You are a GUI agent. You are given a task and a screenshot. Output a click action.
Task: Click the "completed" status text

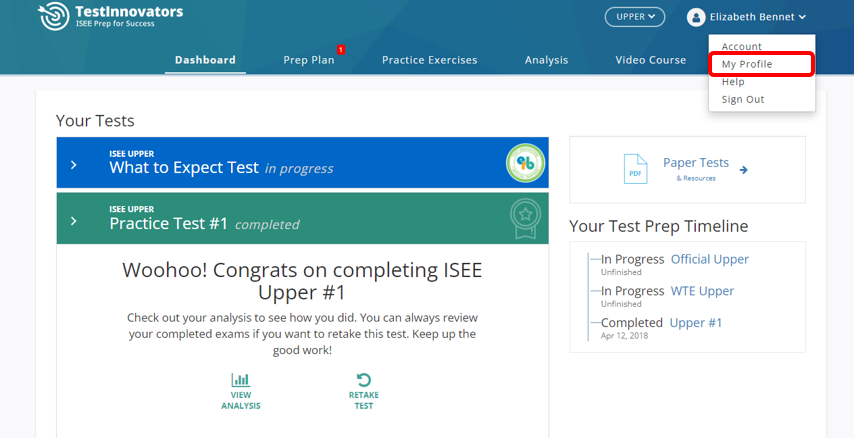click(x=267, y=224)
